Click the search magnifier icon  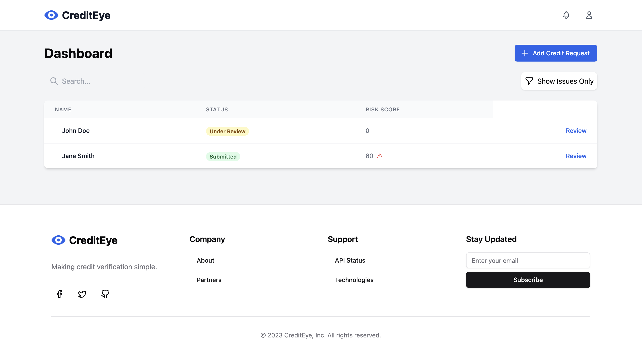click(x=54, y=81)
